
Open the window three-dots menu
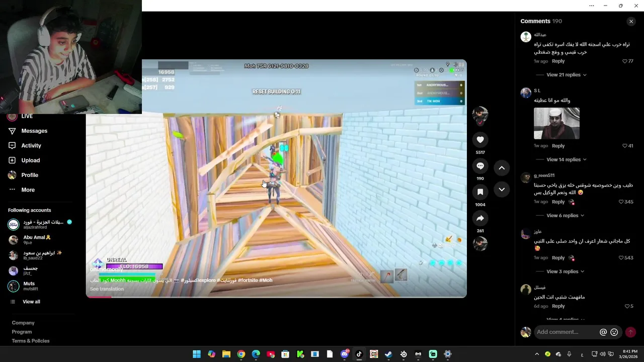click(592, 6)
